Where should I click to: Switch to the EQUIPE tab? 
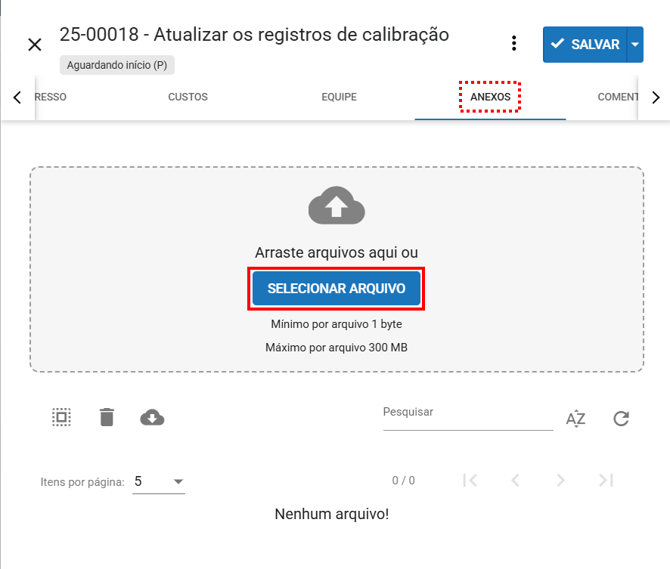click(x=339, y=97)
